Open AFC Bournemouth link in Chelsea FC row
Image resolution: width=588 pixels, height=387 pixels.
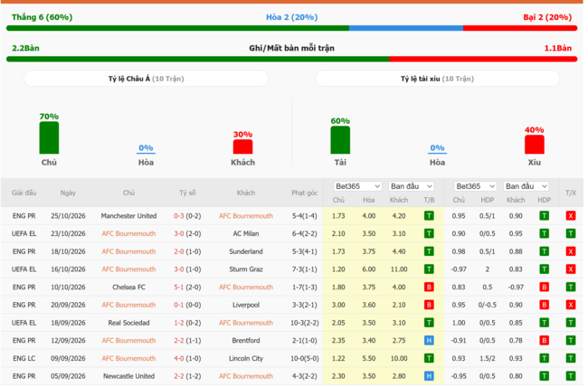pyautogui.click(x=248, y=288)
